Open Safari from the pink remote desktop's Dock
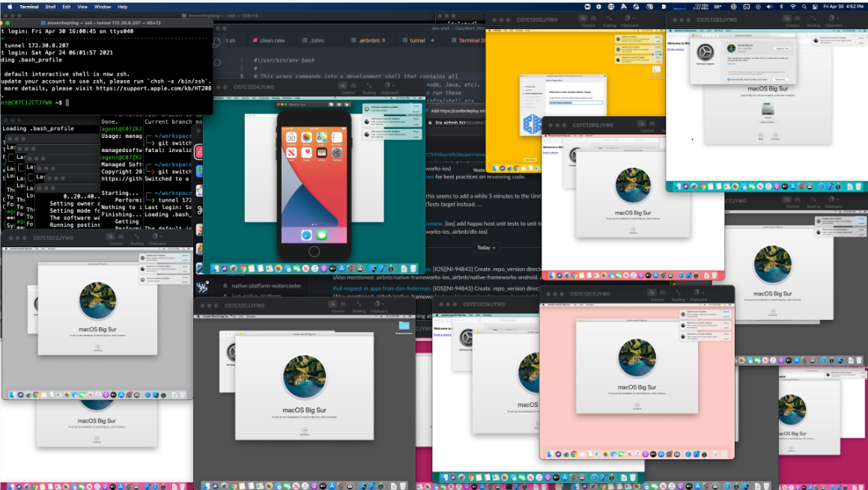The height and width of the screenshot is (490, 868). (689, 454)
